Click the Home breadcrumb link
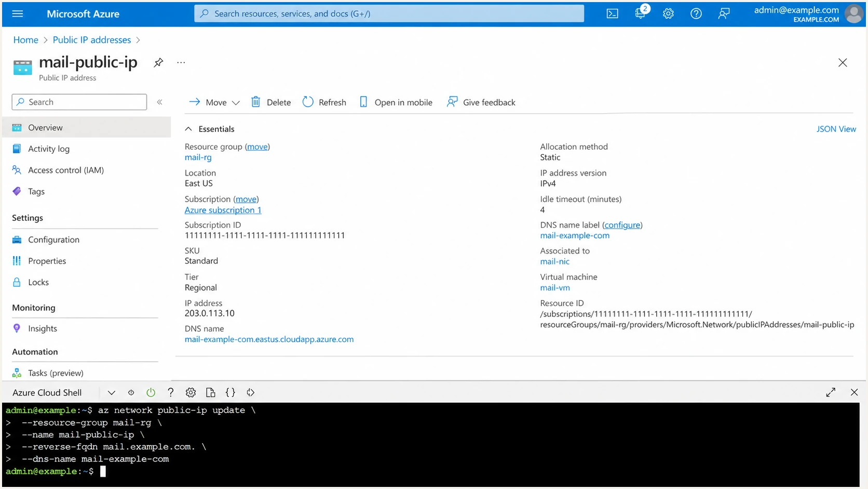Image resolution: width=868 pixels, height=489 pixels. click(25, 40)
